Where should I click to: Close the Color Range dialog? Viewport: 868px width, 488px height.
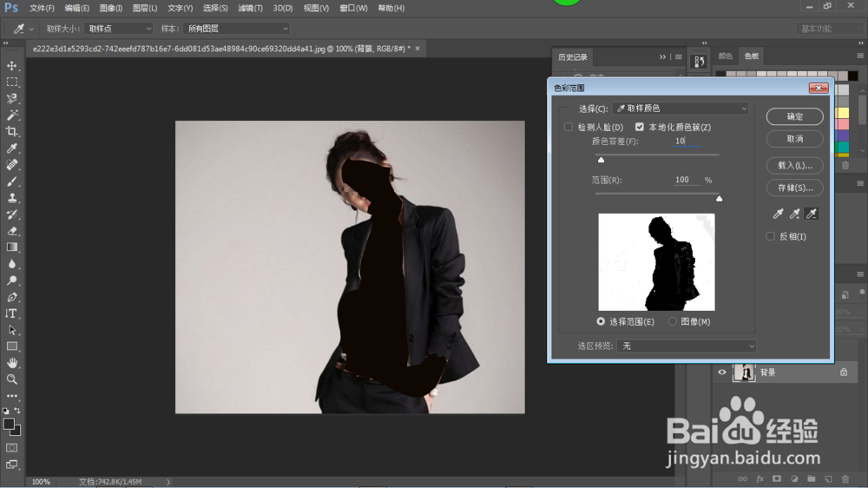(819, 88)
